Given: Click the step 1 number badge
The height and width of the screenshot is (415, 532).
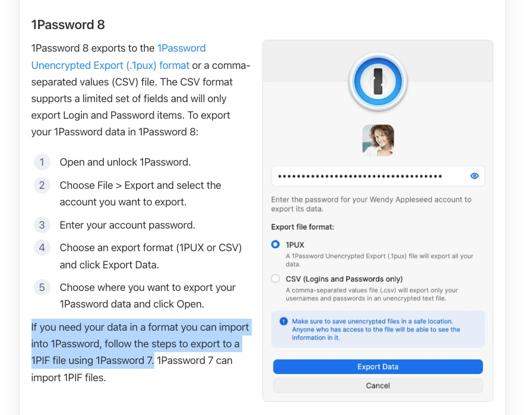Looking at the screenshot, I should click(x=42, y=162).
